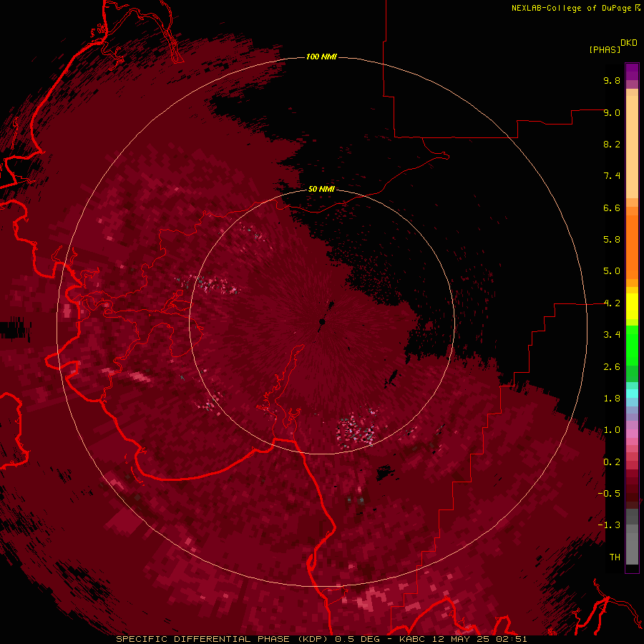Click the 1.8 scale value
The width and height of the screenshot is (644, 644).
click(x=612, y=399)
